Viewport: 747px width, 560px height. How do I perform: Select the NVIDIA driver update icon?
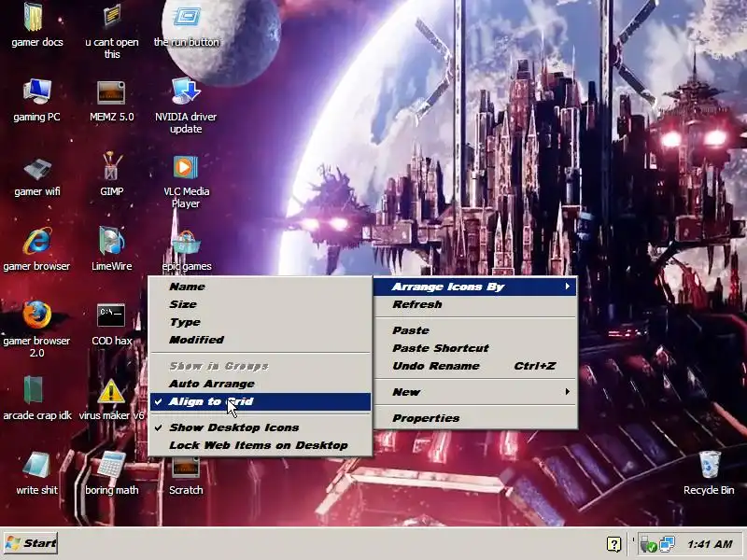[x=186, y=91]
